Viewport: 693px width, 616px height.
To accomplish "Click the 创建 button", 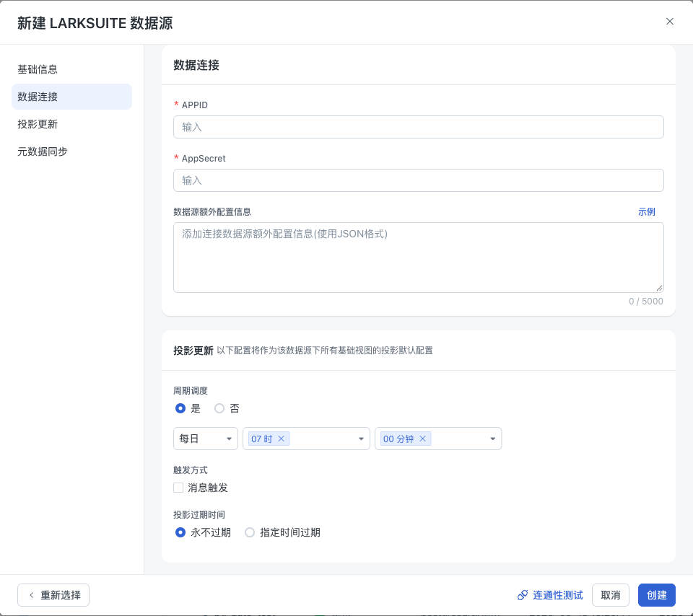I will click(x=657, y=595).
